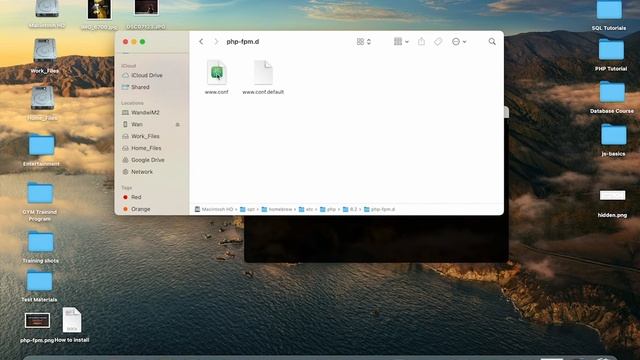Click the dark window behind Finder

tap(376, 239)
